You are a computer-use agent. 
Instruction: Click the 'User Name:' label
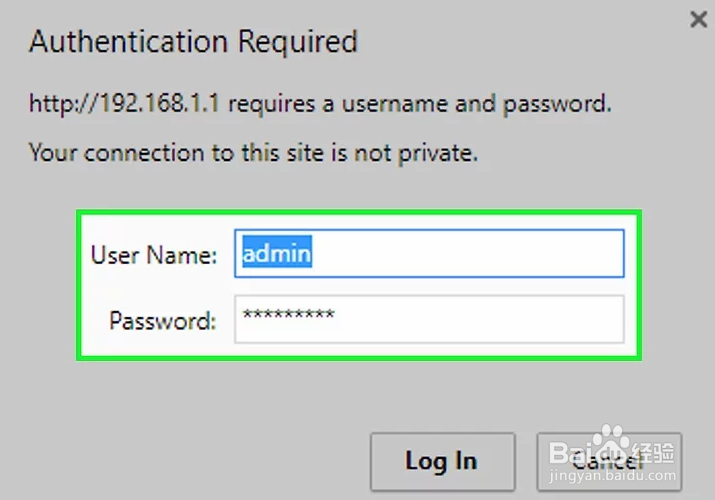pyautogui.click(x=154, y=255)
